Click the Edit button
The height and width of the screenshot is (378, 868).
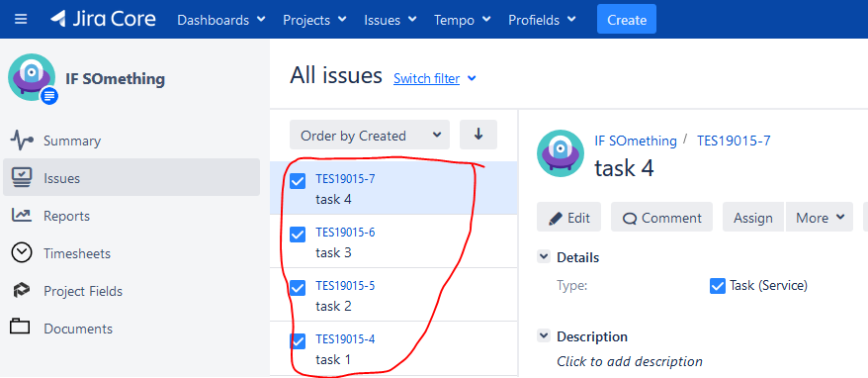pyautogui.click(x=569, y=218)
